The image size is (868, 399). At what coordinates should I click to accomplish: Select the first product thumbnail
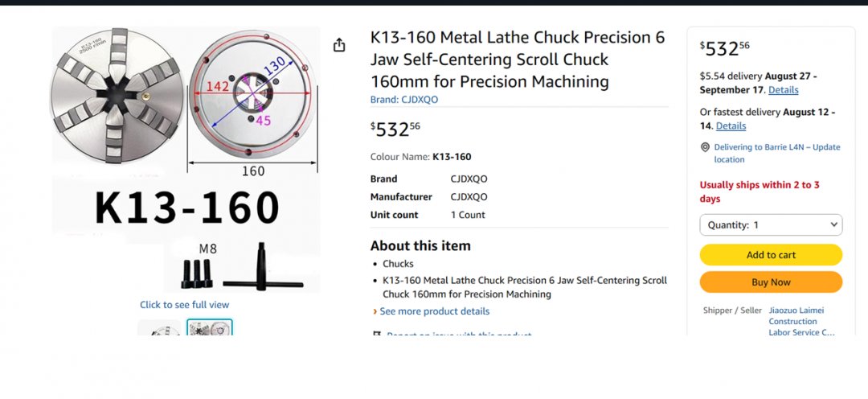coord(159,328)
